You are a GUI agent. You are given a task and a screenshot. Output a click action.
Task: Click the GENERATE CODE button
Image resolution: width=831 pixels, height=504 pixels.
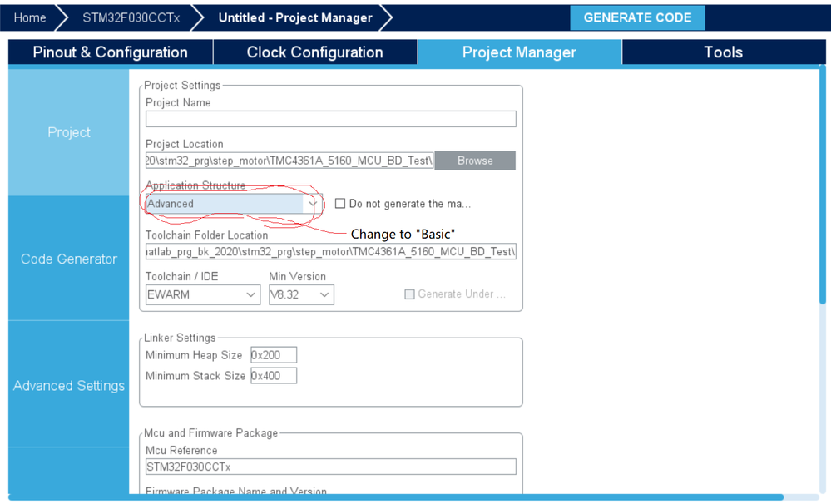tap(637, 18)
